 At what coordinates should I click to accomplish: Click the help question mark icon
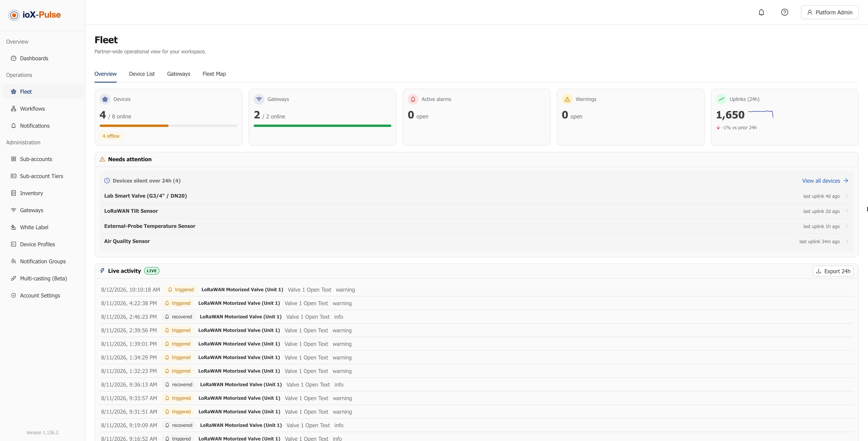point(784,12)
